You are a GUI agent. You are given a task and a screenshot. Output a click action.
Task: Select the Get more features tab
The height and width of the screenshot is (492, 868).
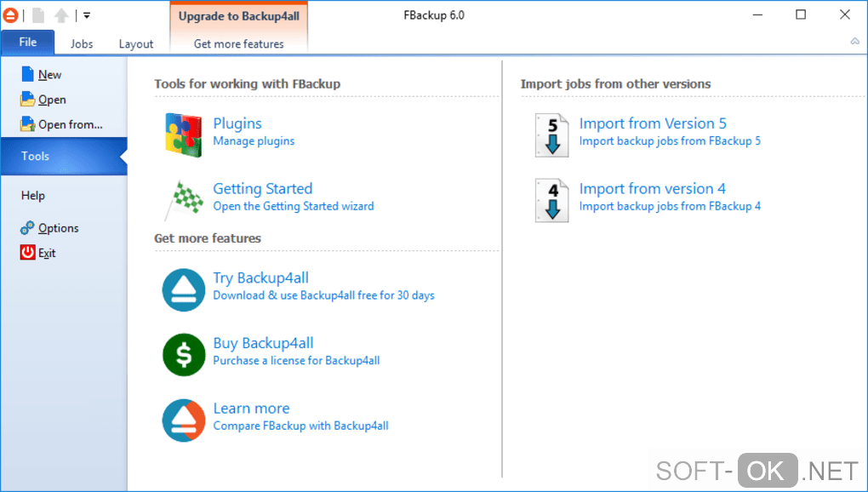pyautogui.click(x=239, y=44)
